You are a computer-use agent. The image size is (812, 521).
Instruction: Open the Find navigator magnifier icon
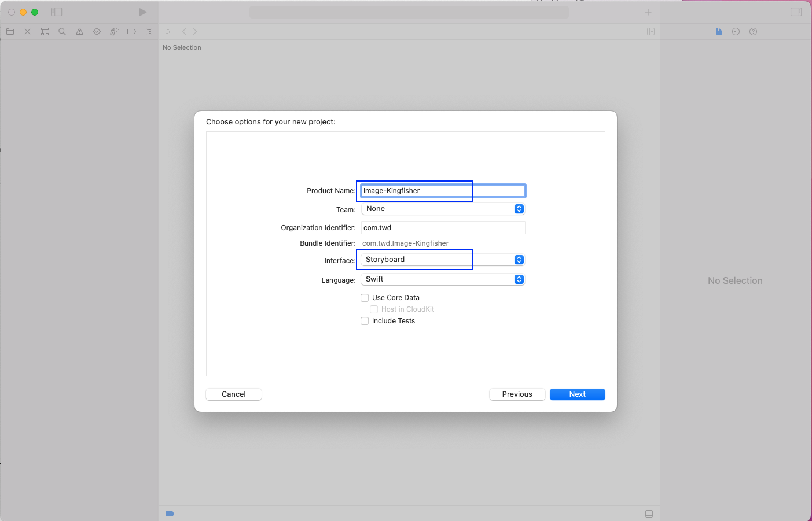click(x=63, y=32)
